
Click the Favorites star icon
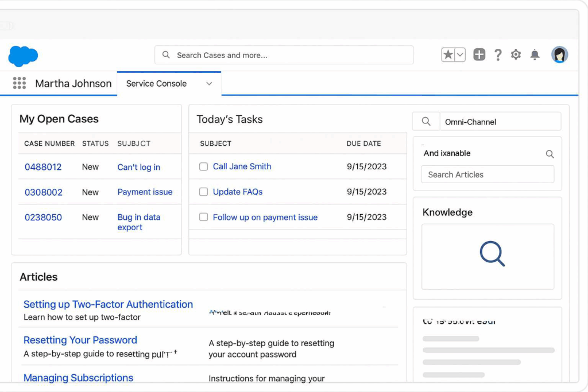click(448, 55)
